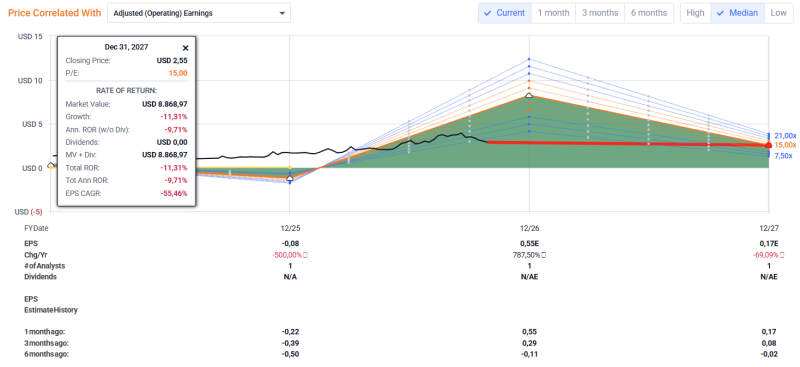Click the Dividends USD 0,00 value
Screen dimensions: 800x367
click(x=172, y=142)
